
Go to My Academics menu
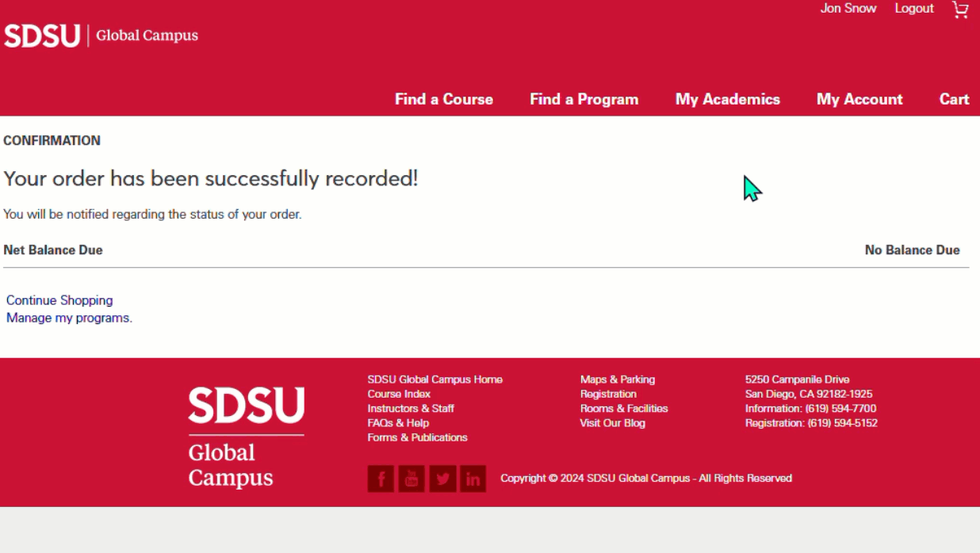[x=728, y=99]
